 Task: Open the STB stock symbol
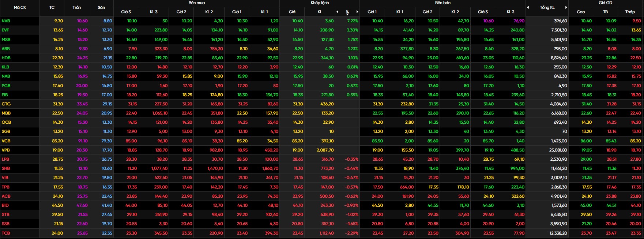(5, 214)
